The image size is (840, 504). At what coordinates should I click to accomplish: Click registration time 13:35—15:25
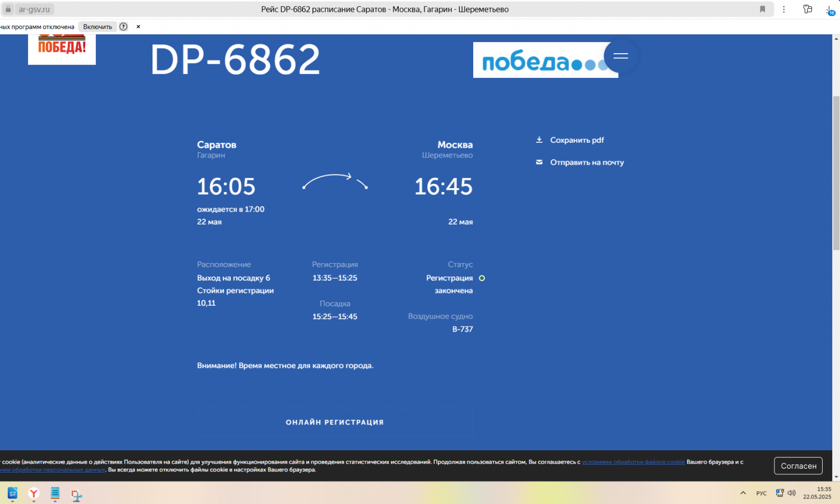point(335,278)
